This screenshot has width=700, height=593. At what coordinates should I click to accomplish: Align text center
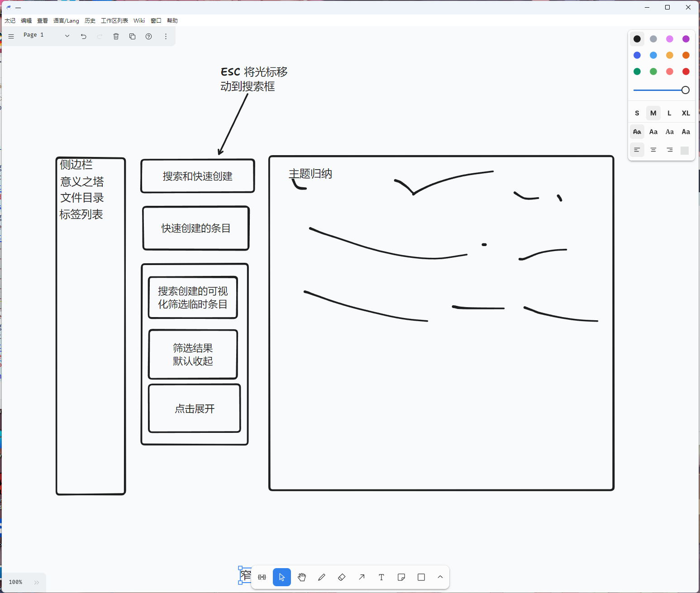tap(653, 150)
